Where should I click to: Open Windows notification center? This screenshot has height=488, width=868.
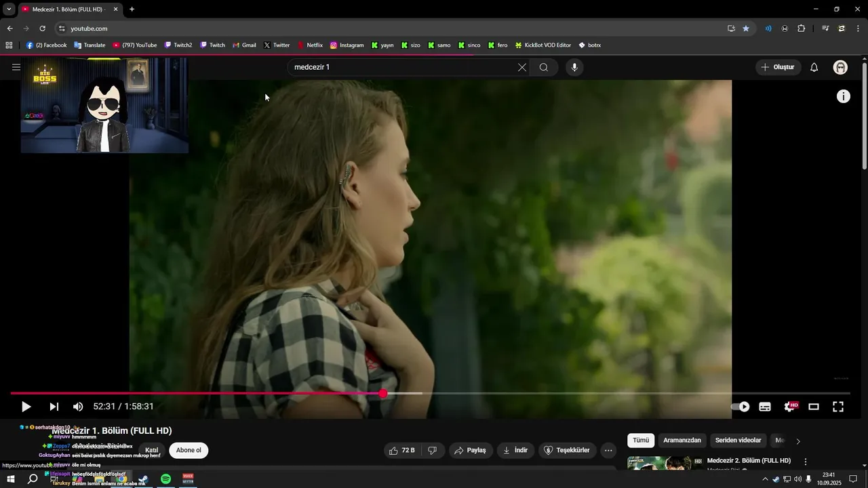[854, 479]
